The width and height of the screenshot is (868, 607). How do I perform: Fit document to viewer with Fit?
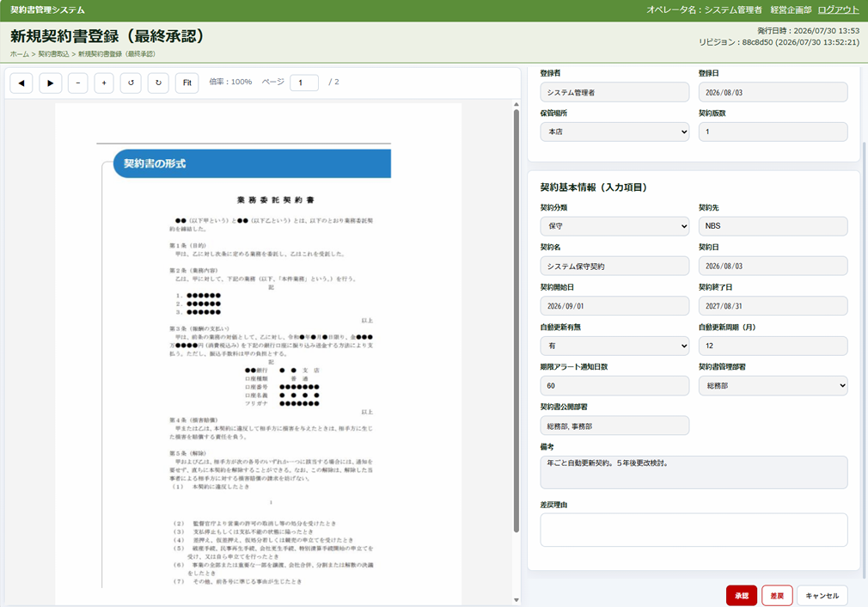[x=187, y=83]
